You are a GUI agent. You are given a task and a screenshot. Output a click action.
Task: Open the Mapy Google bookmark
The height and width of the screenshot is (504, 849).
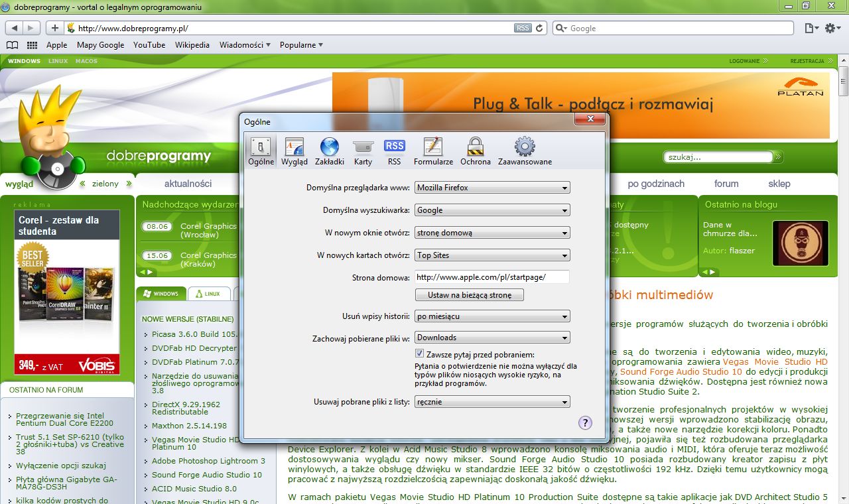click(x=100, y=45)
